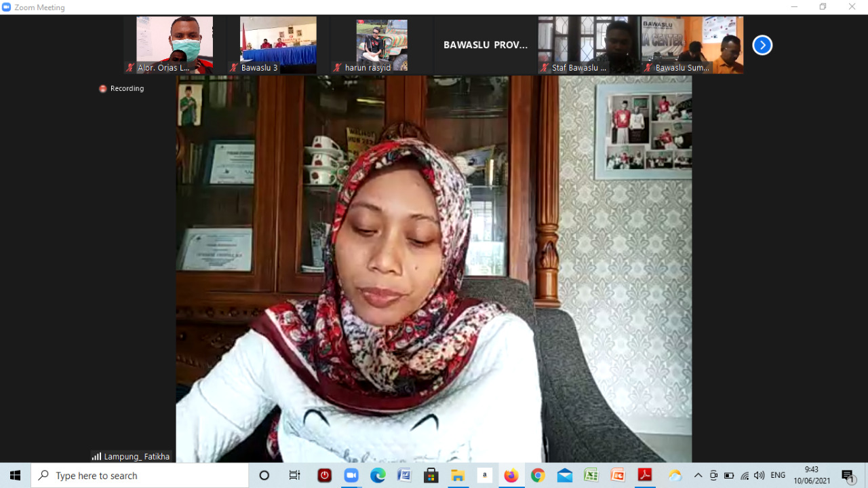The width and height of the screenshot is (868, 488).
Task: Open Microsoft Word from the taskbar
Action: 404,476
